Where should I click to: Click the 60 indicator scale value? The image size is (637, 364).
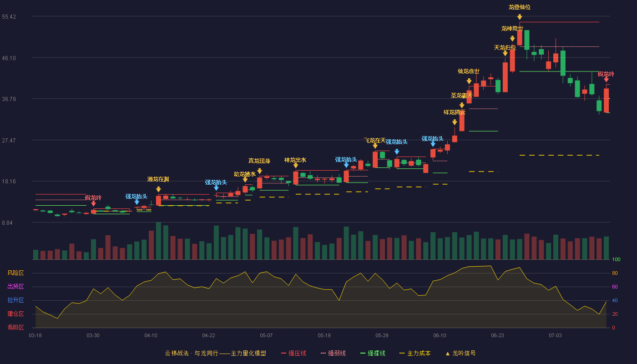click(x=615, y=287)
